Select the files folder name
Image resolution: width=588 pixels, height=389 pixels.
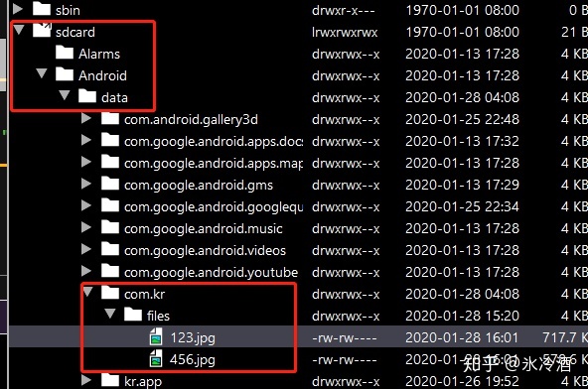[158, 316]
